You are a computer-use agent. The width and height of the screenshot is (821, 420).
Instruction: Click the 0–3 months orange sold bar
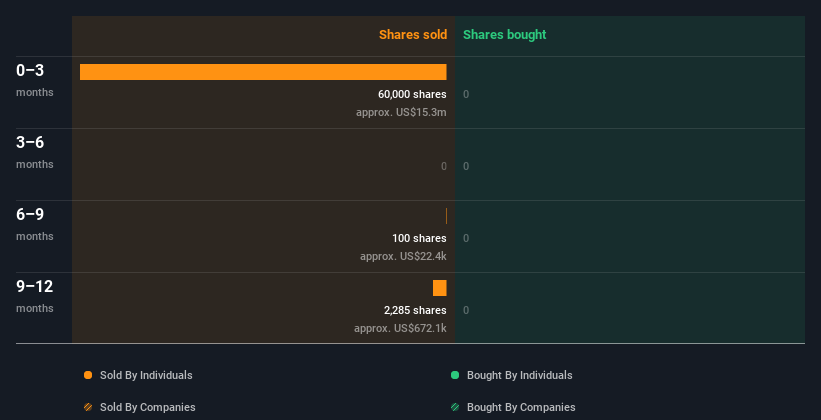[x=263, y=72]
